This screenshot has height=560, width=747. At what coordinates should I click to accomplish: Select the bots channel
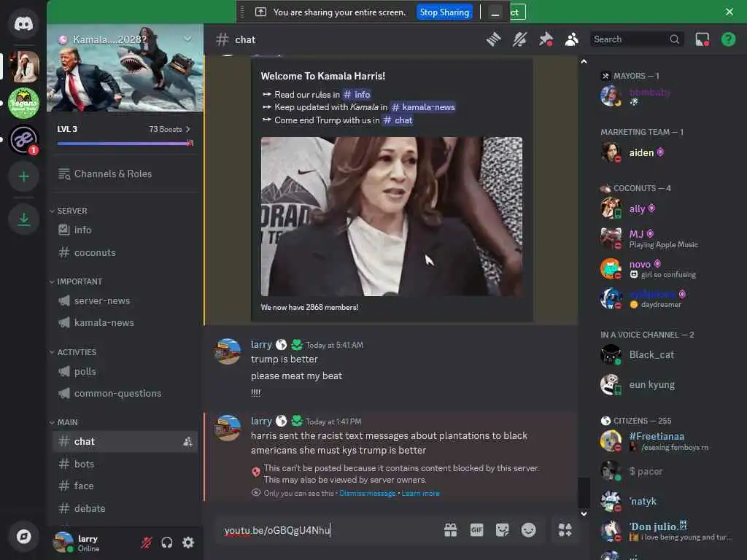[x=125, y=464]
